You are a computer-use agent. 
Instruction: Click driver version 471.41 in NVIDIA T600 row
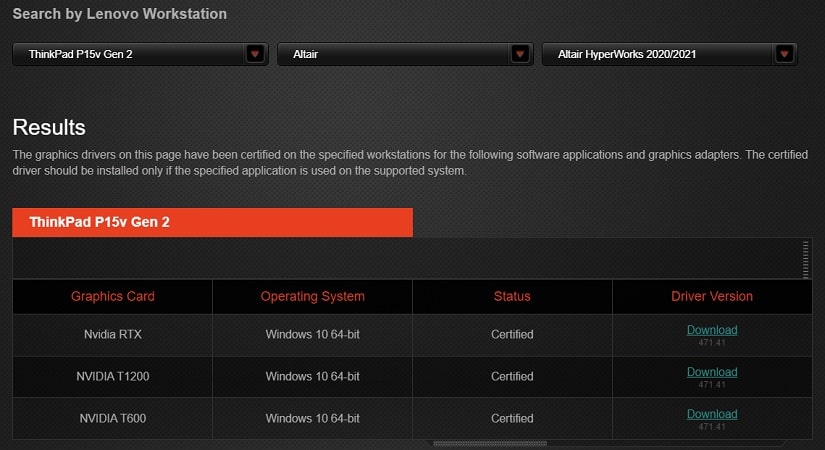coord(712,427)
